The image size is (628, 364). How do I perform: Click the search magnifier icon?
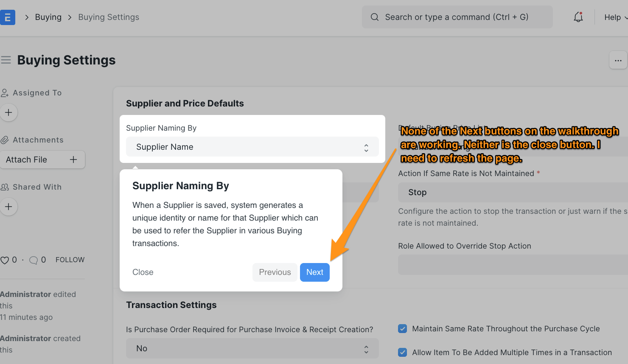click(375, 17)
